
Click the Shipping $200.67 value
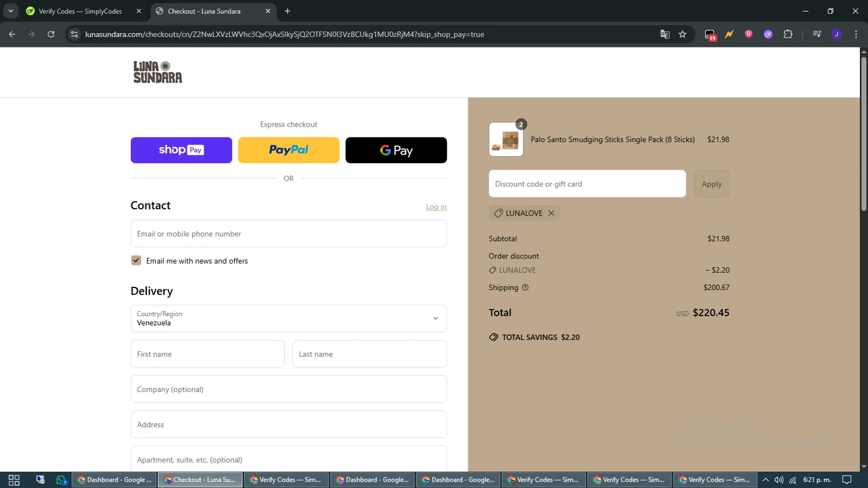(716, 287)
